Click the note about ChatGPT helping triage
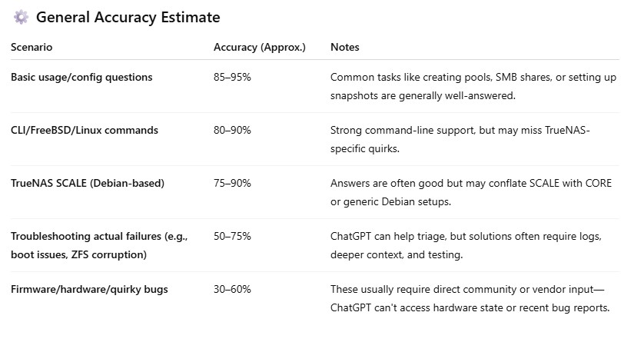 tap(466, 245)
